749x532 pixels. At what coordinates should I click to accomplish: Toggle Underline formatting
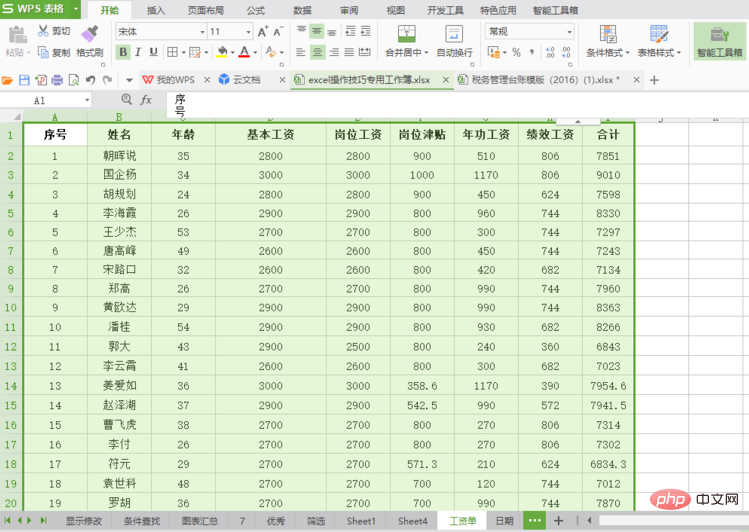153,52
